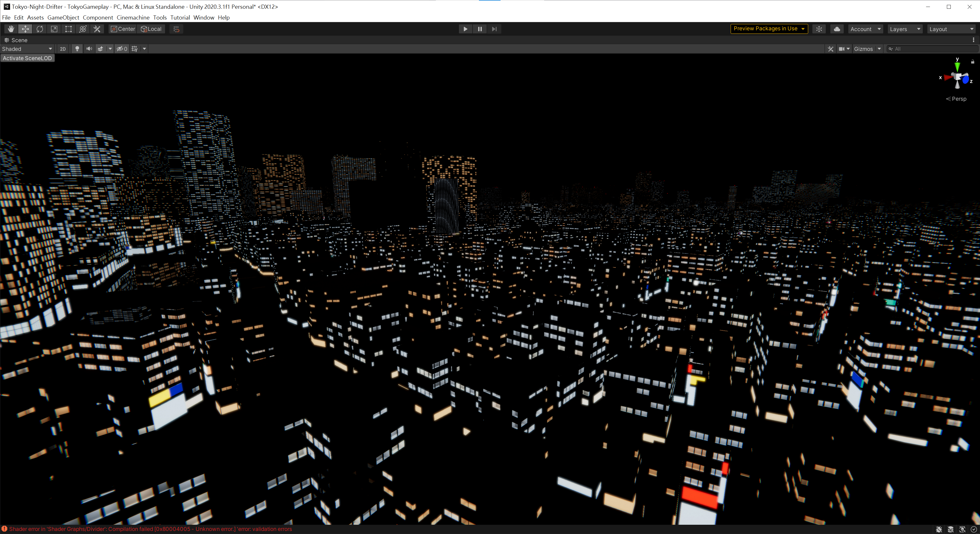
Task: Open the File menu
Action: pos(6,17)
